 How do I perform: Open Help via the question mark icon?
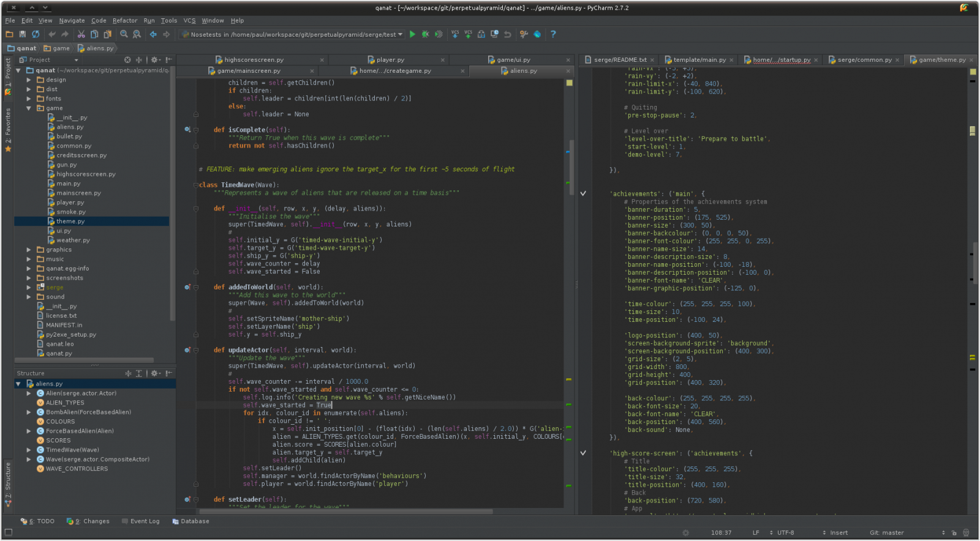(553, 34)
